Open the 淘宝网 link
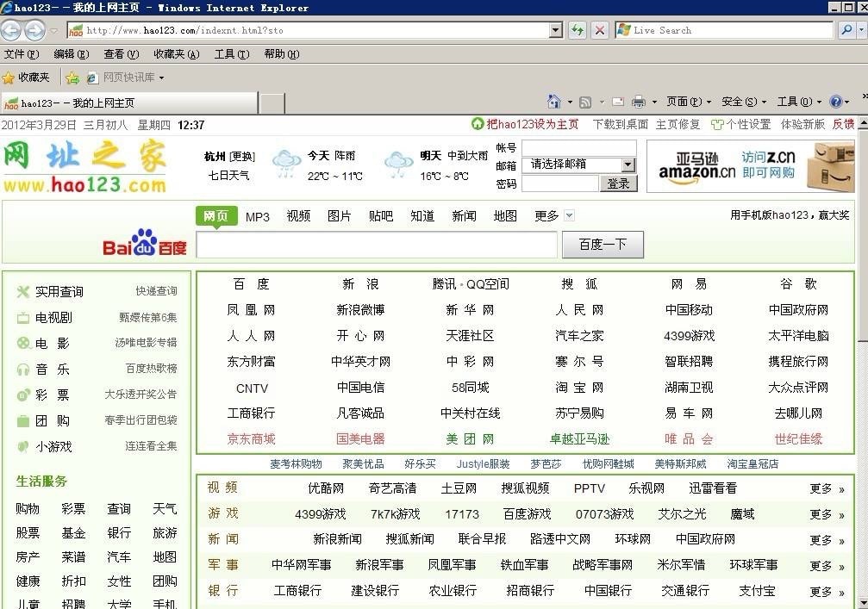 579,388
